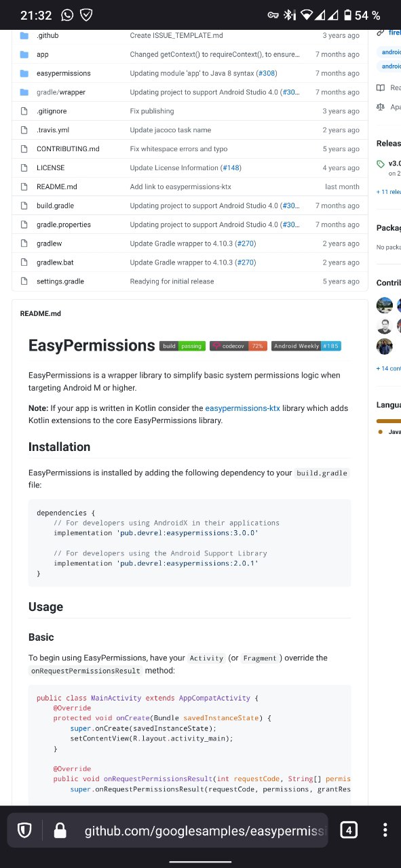Open the easypermissions folder
401x868 pixels.
(x=63, y=73)
